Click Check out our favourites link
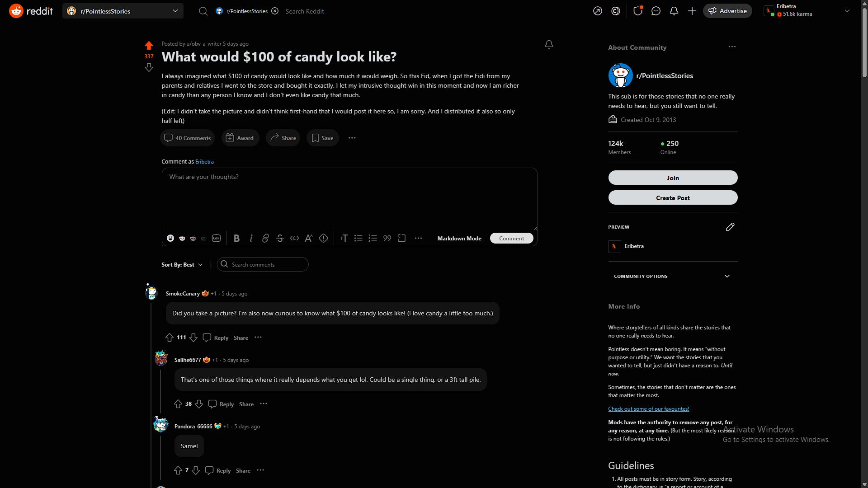The image size is (868, 488). [649, 409]
